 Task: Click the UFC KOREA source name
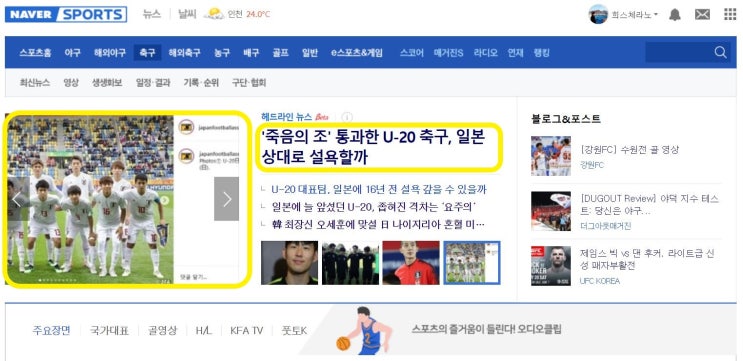(599, 281)
